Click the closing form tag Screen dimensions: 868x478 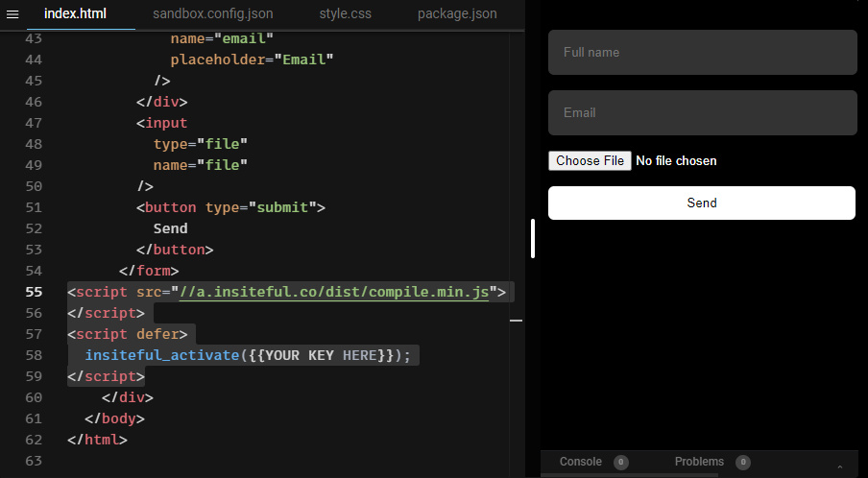[150, 271]
